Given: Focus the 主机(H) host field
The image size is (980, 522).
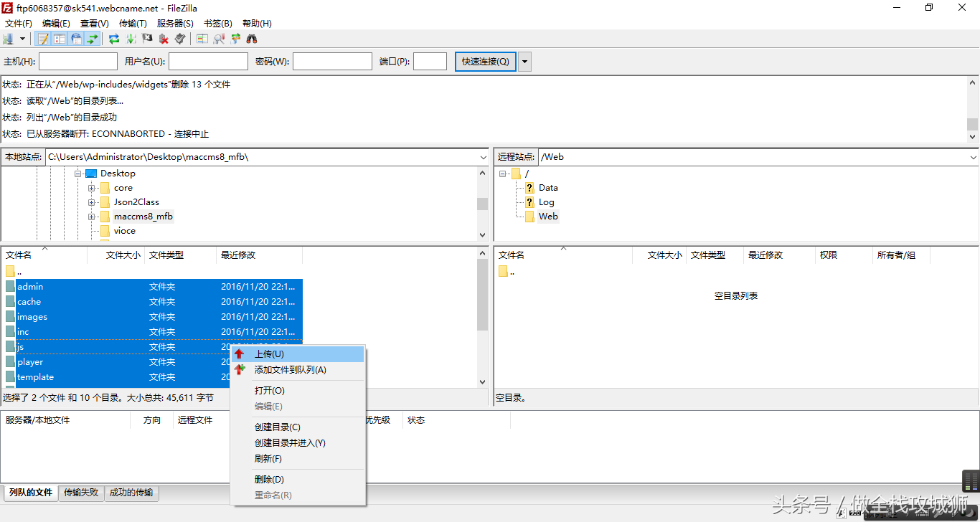Looking at the screenshot, I should [78, 62].
